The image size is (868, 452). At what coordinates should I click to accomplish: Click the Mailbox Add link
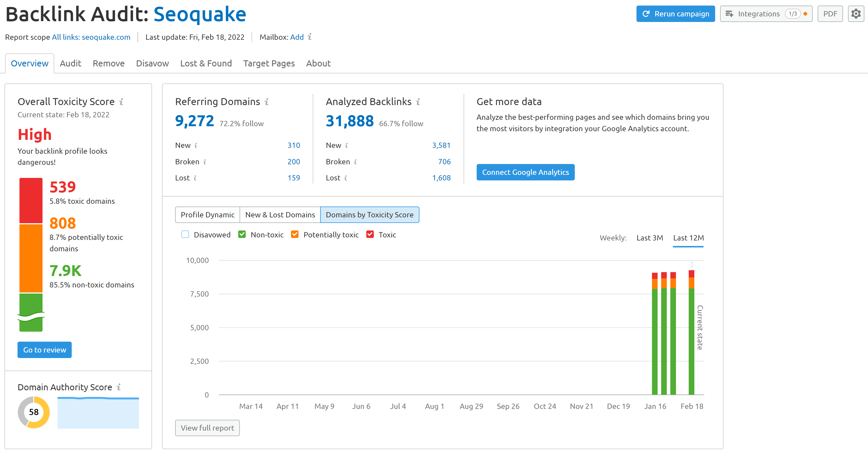[297, 37]
